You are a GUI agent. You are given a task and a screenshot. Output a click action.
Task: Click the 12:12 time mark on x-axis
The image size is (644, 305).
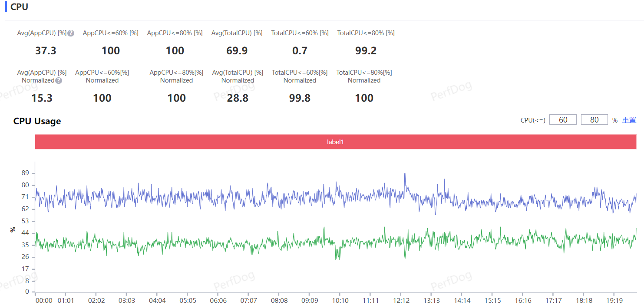[x=401, y=300]
